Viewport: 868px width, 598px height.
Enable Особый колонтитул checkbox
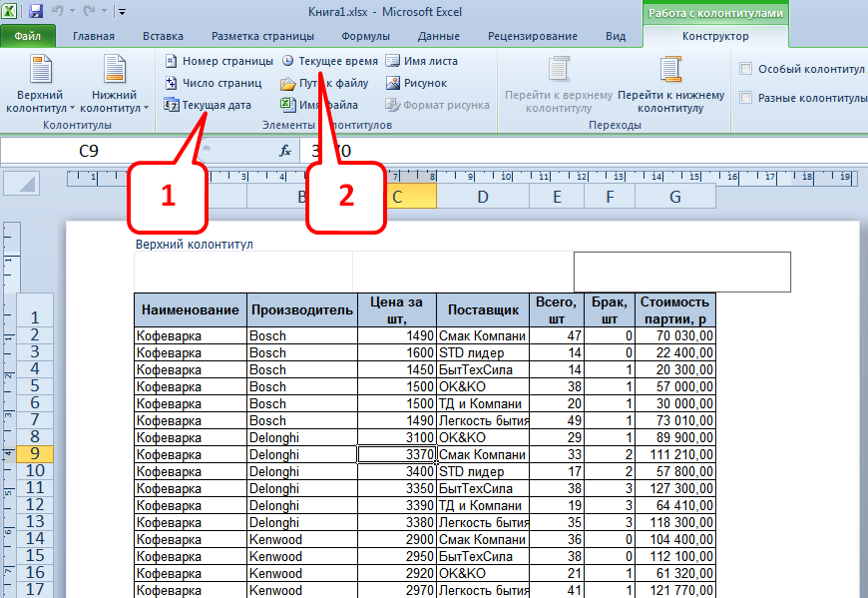pyautogui.click(x=746, y=69)
